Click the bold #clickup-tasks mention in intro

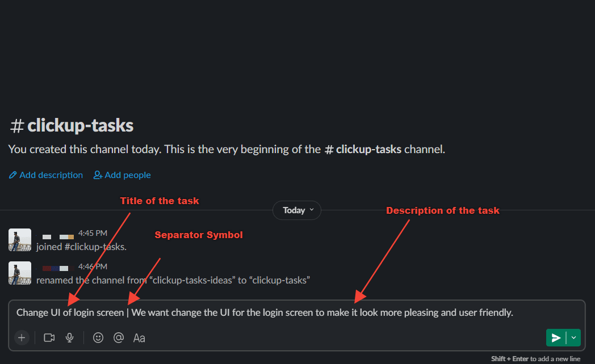pyautogui.click(x=363, y=149)
